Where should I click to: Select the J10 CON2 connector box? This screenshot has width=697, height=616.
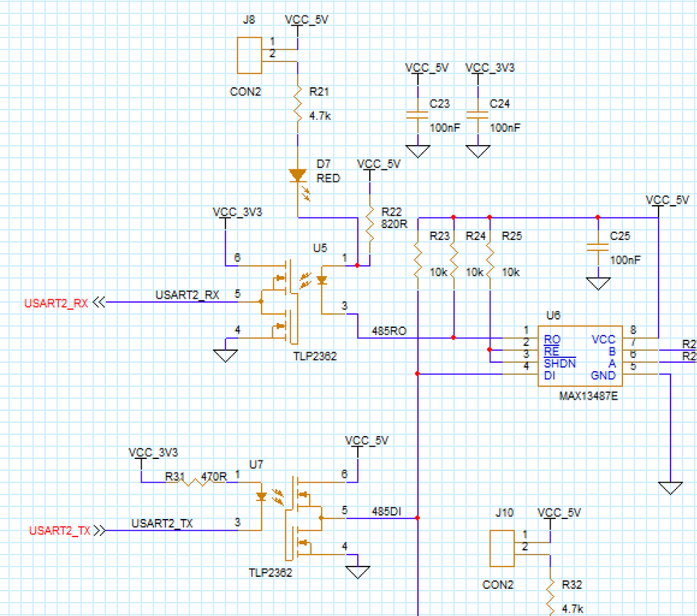tap(502, 548)
